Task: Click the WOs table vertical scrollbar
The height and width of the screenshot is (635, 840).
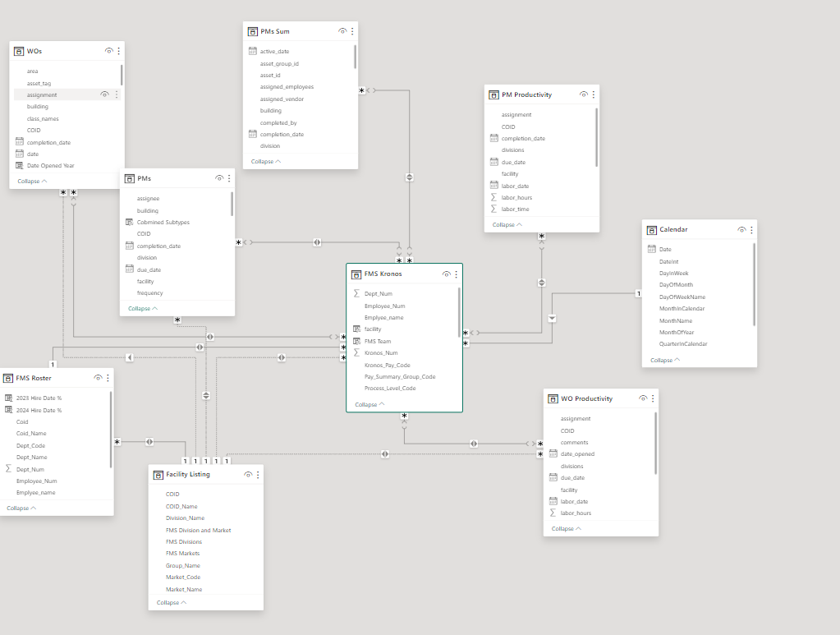Action: pyautogui.click(x=122, y=75)
